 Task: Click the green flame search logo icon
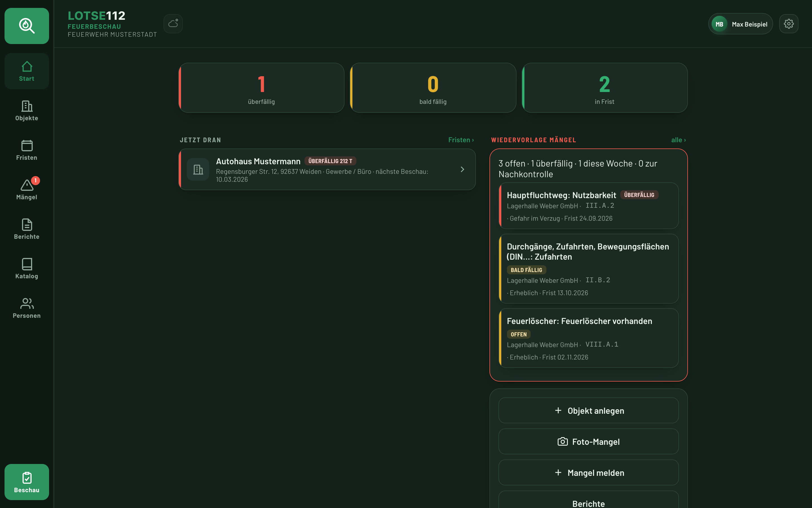(27, 26)
